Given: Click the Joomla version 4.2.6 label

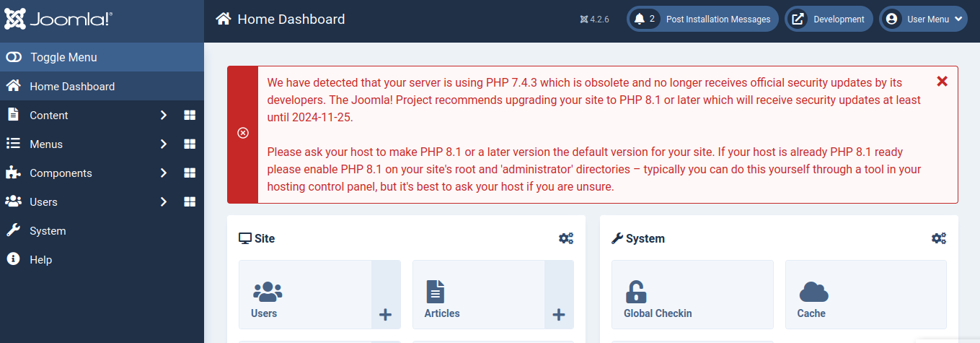Looking at the screenshot, I should tap(594, 19).
